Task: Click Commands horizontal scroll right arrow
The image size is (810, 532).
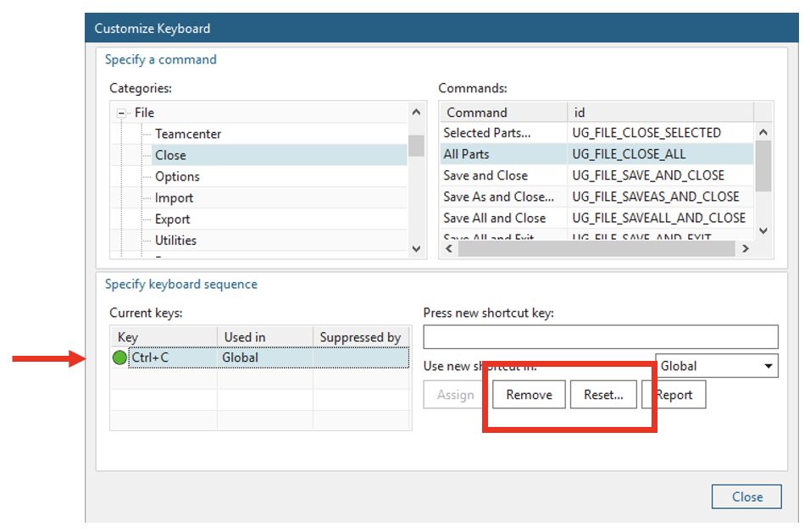Action: click(745, 249)
